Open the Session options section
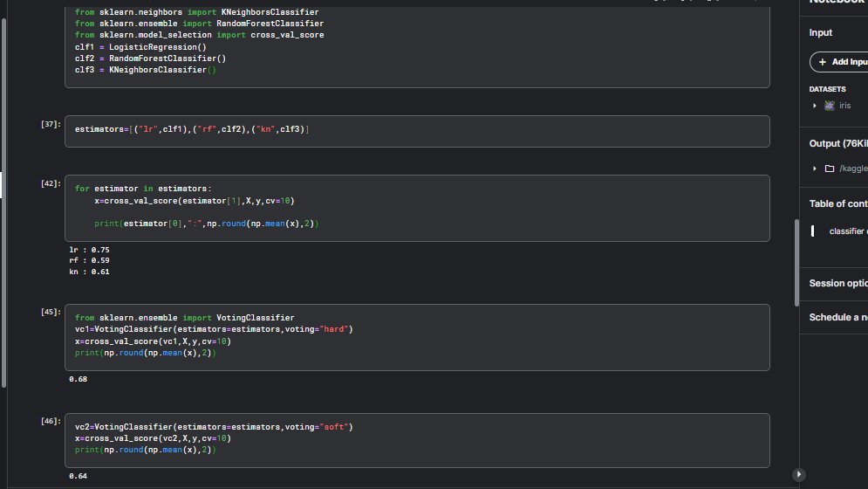Image resolution: width=868 pixels, height=489 pixels. coord(838,283)
